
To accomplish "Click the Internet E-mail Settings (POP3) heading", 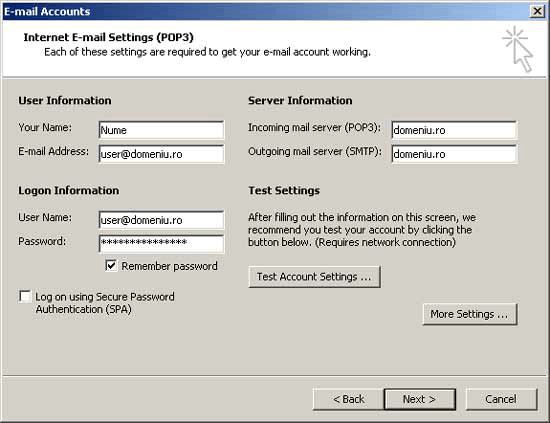I will pos(108,37).
